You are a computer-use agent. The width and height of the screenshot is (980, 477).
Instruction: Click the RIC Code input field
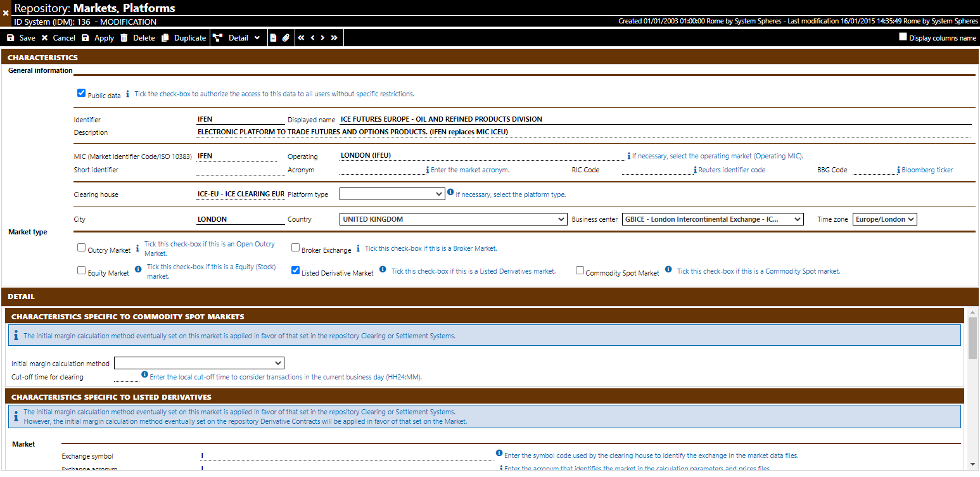[656, 170]
